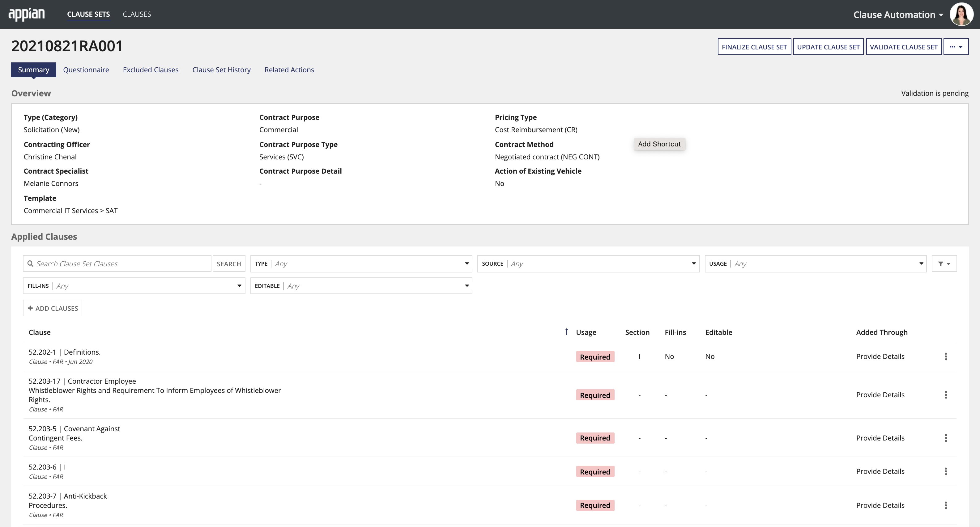Select the Summary tab
The height and width of the screenshot is (527, 980).
point(33,70)
